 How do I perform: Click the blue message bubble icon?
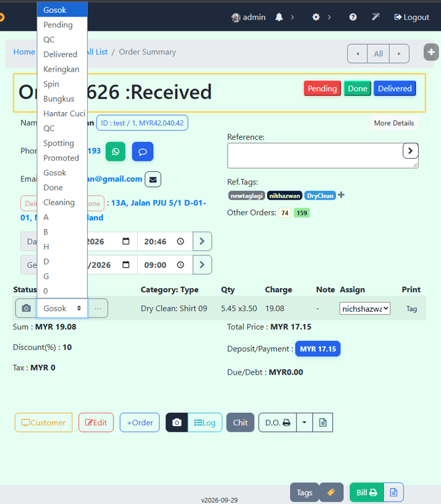pyautogui.click(x=142, y=152)
